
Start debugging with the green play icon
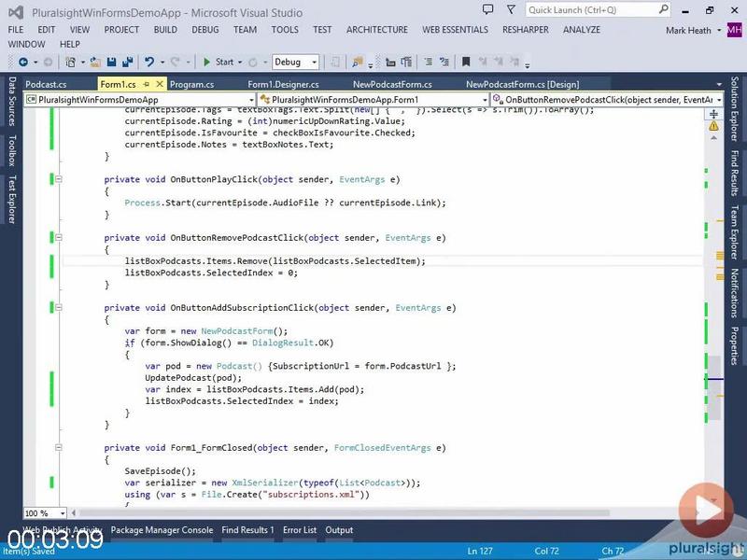[206, 62]
